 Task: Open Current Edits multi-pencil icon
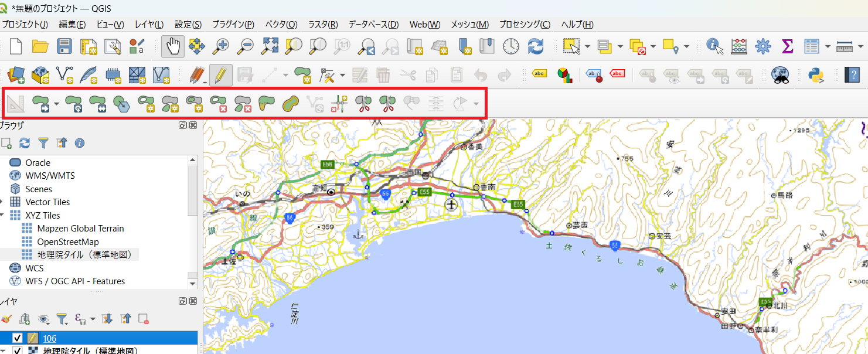(197, 74)
